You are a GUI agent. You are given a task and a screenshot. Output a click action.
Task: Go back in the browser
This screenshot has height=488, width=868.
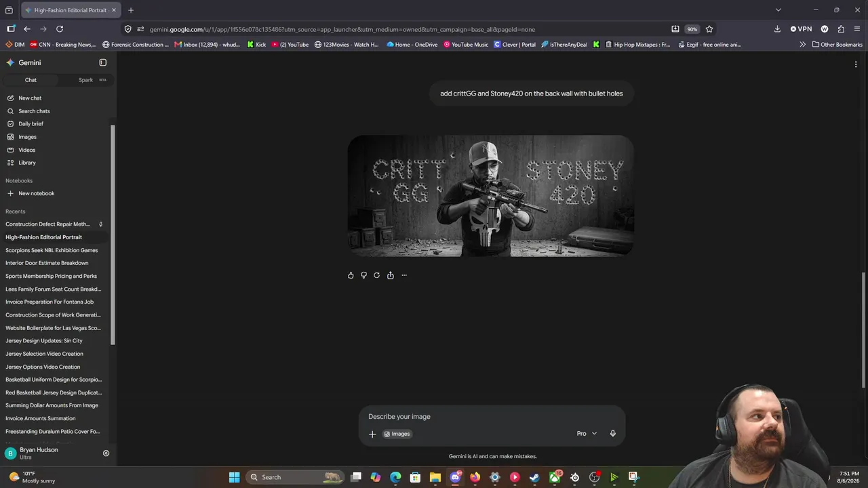click(27, 29)
